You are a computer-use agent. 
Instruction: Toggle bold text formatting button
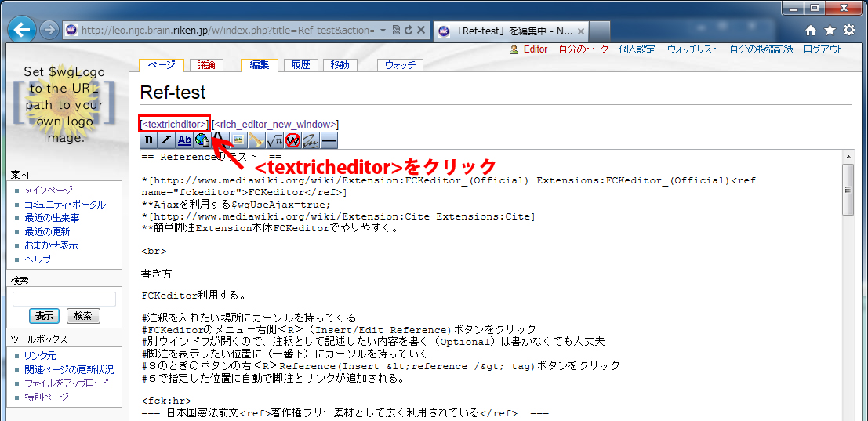(x=149, y=140)
